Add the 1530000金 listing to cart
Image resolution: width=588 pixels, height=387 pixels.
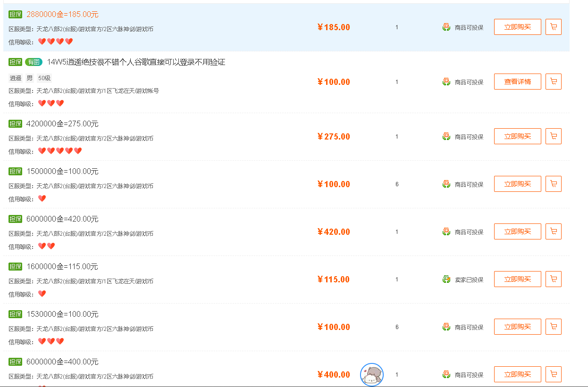(553, 327)
